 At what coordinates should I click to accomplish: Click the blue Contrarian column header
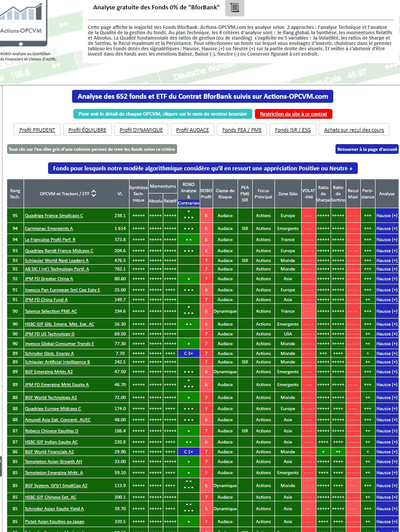click(x=189, y=203)
